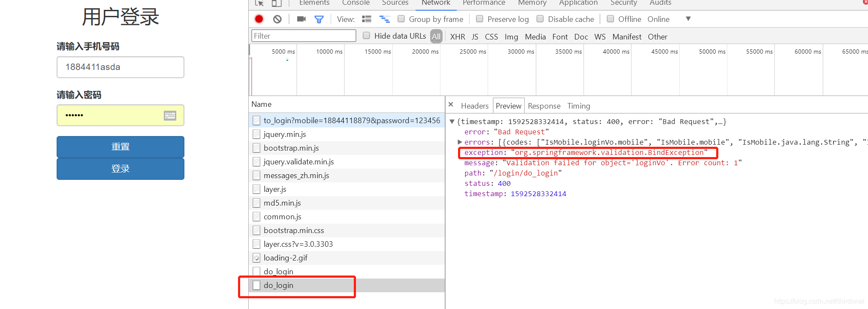Viewport: 868px width, 309px height.
Task: Enable Group by frame checkbox
Action: click(x=401, y=19)
